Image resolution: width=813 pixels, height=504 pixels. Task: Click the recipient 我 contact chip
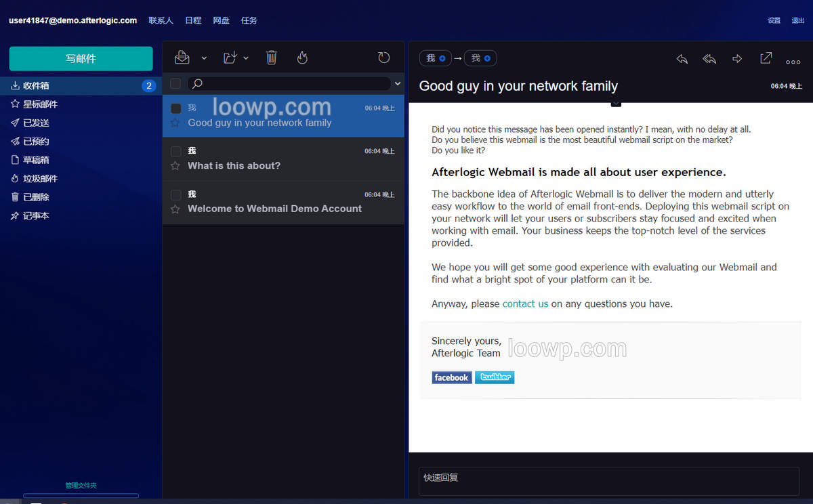(x=480, y=58)
